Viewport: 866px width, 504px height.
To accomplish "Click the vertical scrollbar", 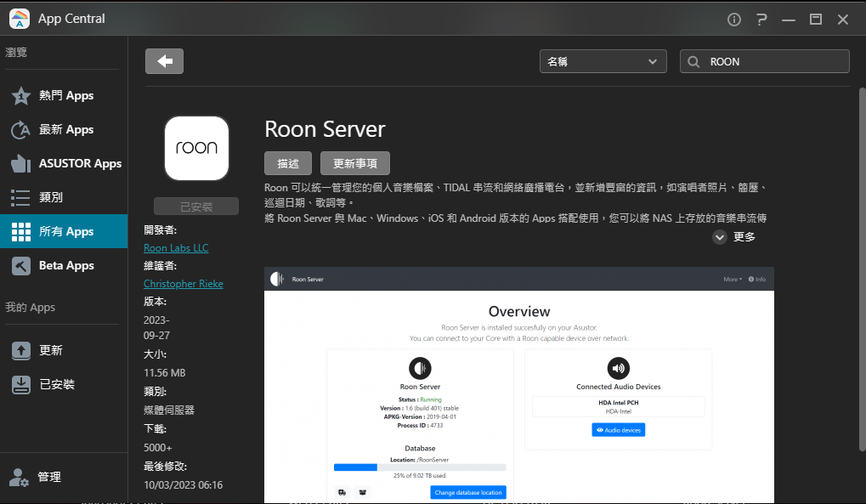I will 862,269.
